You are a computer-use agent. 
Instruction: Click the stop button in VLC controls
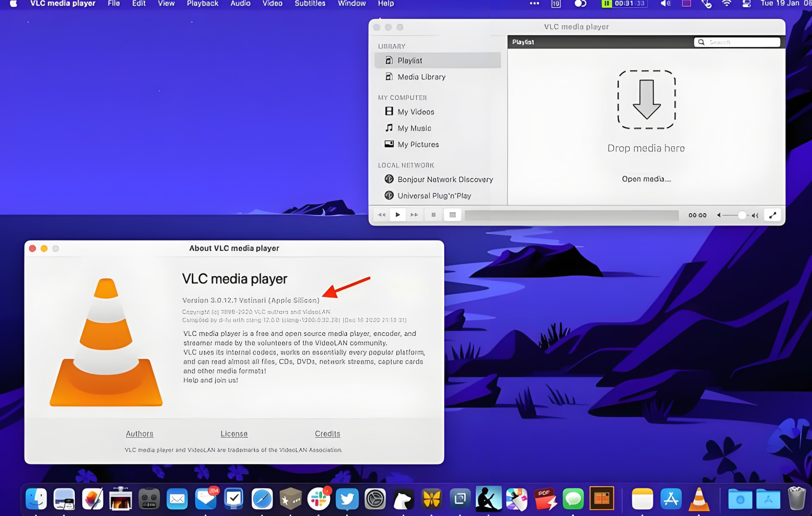(x=433, y=215)
